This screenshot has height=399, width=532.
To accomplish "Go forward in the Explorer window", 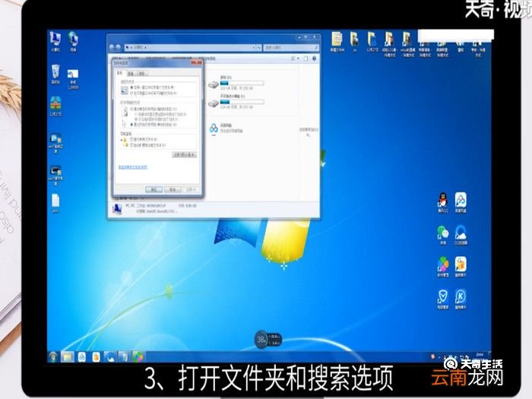I will point(119,47).
